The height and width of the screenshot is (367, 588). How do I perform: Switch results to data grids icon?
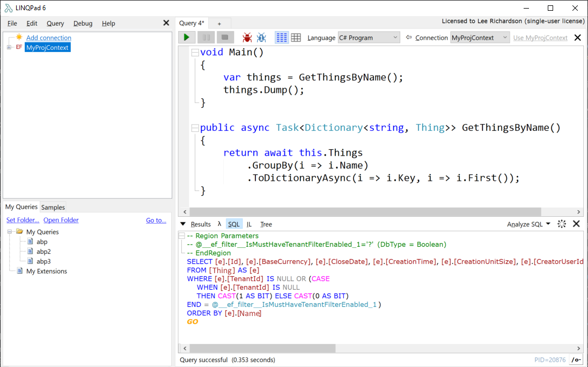pyautogui.click(x=296, y=38)
